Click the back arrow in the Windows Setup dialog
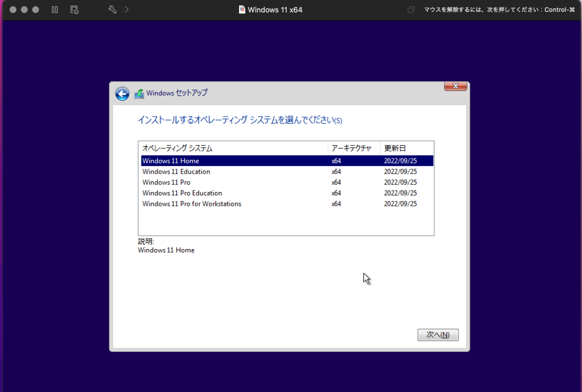Viewport: 582px width, 392px height. (122, 94)
